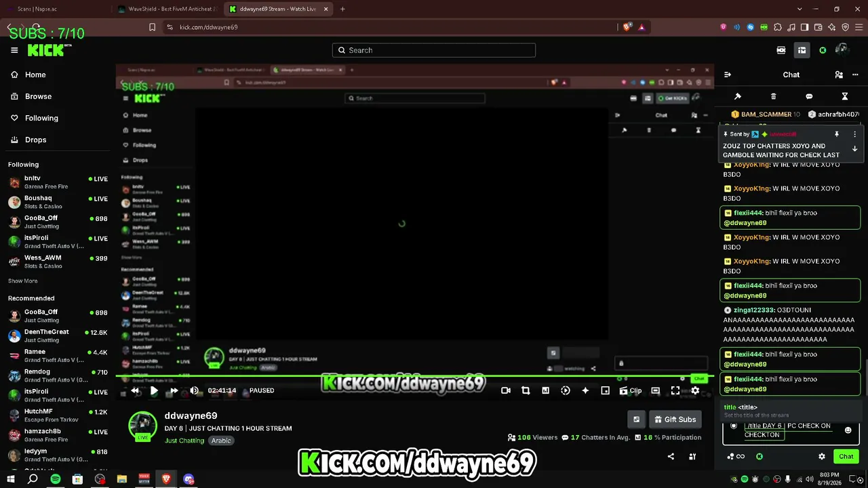
Task: Click the Just Chatting category link
Action: [184, 441]
